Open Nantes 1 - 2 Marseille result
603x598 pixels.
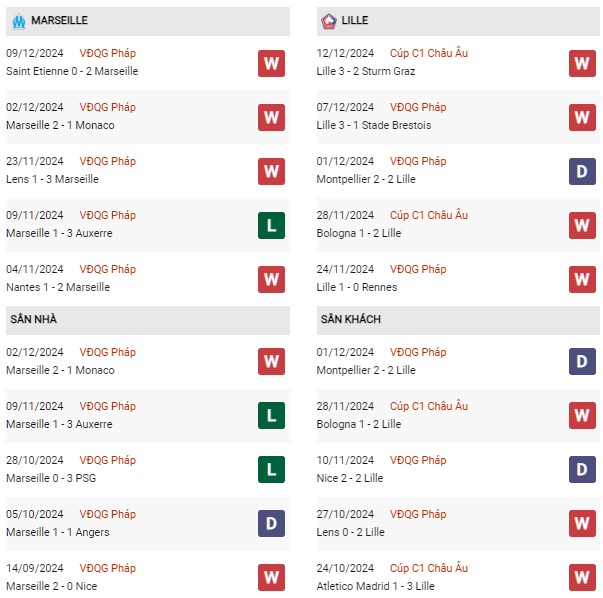click(58, 287)
